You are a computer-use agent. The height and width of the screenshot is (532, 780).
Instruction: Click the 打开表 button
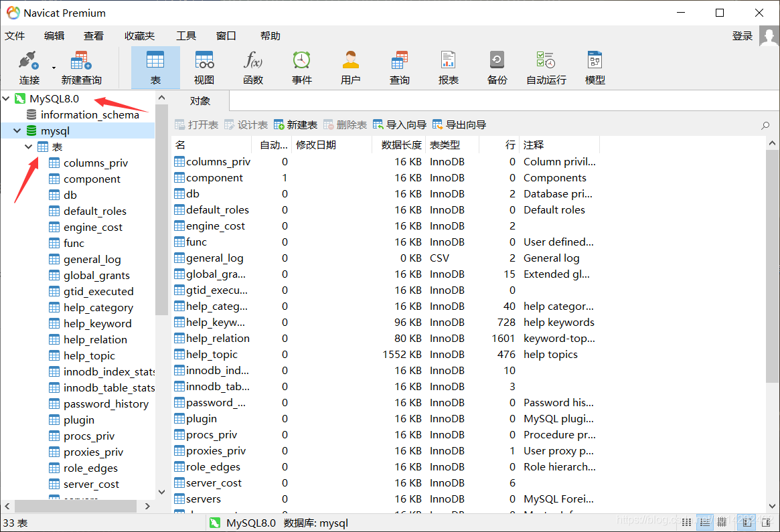coord(196,124)
